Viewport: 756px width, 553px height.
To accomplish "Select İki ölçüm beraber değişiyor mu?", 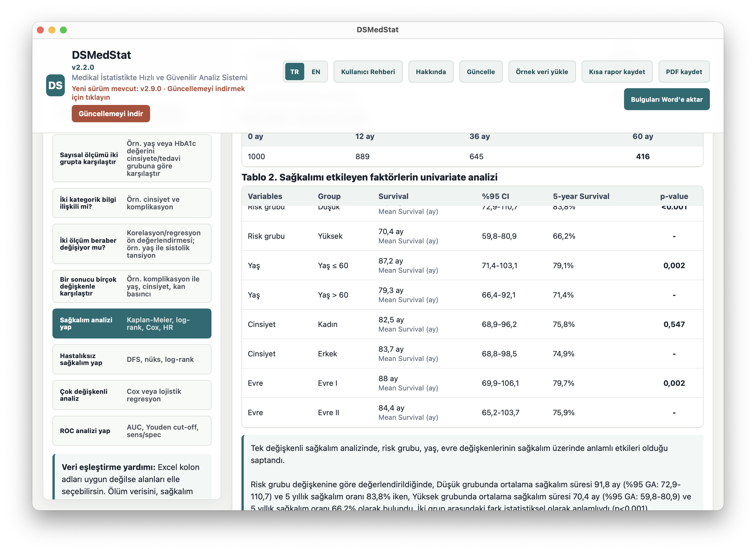I will (132, 244).
